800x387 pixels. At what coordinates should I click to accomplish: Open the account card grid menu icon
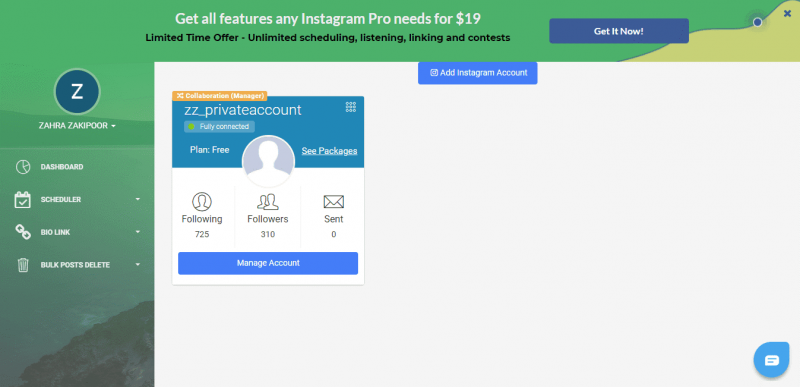tap(351, 107)
